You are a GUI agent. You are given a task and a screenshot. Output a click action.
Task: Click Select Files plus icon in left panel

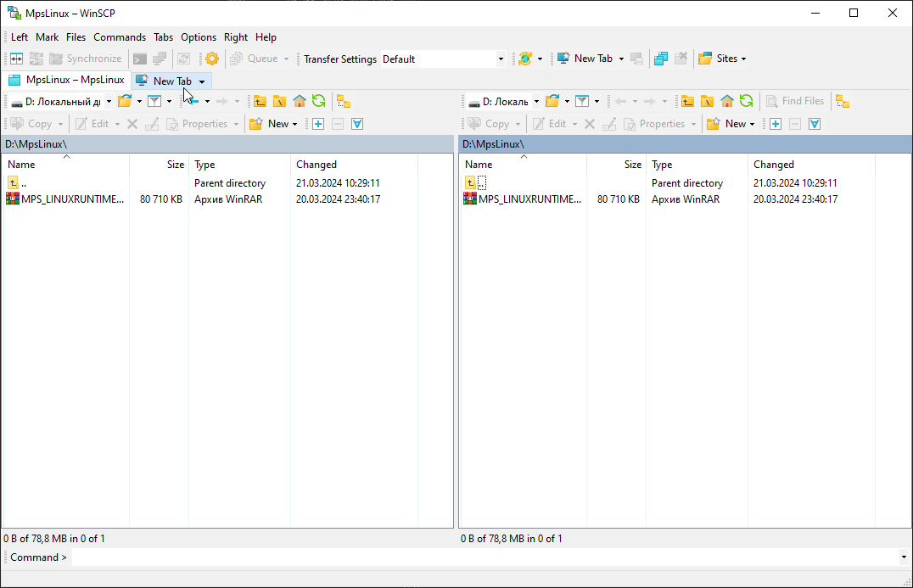(x=318, y=123)
